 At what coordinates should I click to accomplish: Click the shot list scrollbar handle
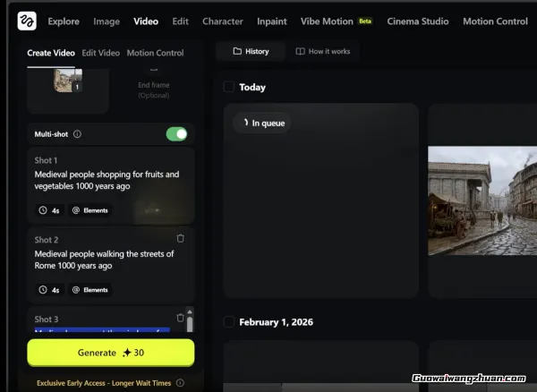[x=190, y=320]
